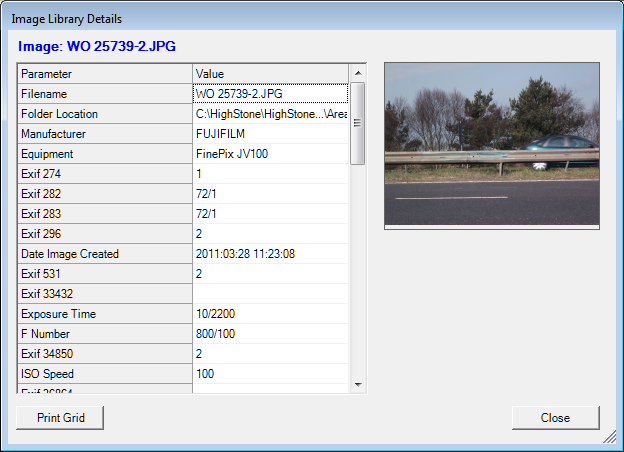
Task: Select the date value 2011:03:28 11:23:08
Action: point(271,254)
